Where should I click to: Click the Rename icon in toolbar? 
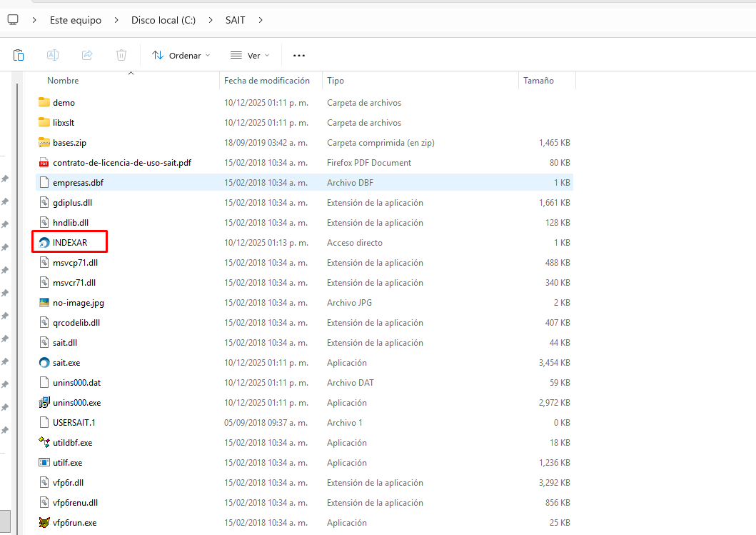53,55
